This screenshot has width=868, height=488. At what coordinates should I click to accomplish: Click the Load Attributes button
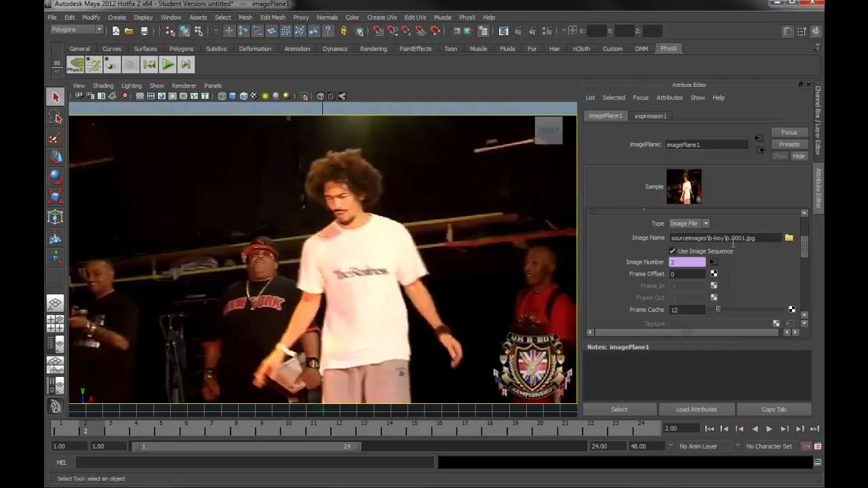point(696,409)
